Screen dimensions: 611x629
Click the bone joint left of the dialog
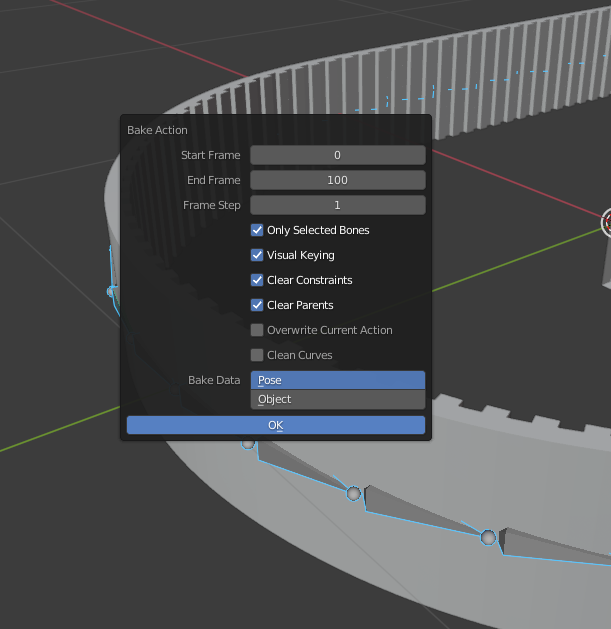[112, 291]
